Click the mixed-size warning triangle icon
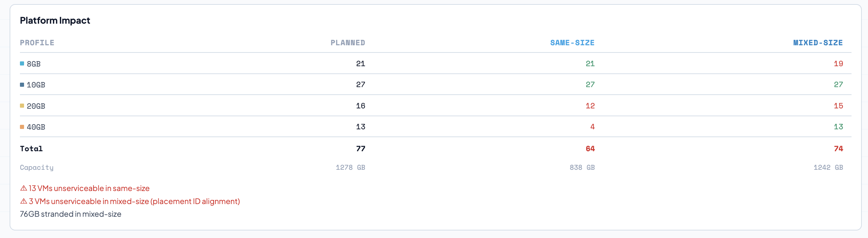Image resolution: width=868 pixels, height=238 pixels. pyautogui.click(x=24, y=201)
